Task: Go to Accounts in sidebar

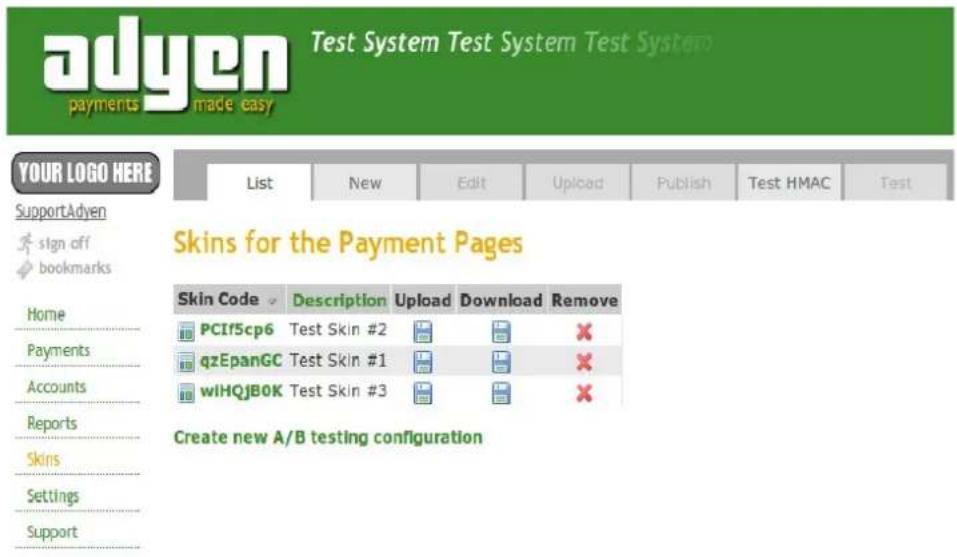Action: (56, 387)
